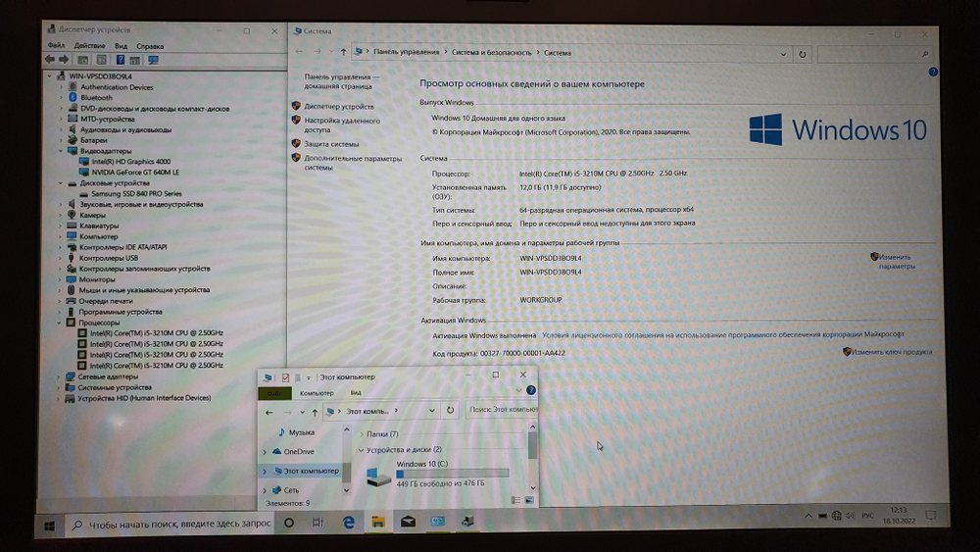Expand the Клавиатуры tree node
980x552 pixels.
coord(61,226)
